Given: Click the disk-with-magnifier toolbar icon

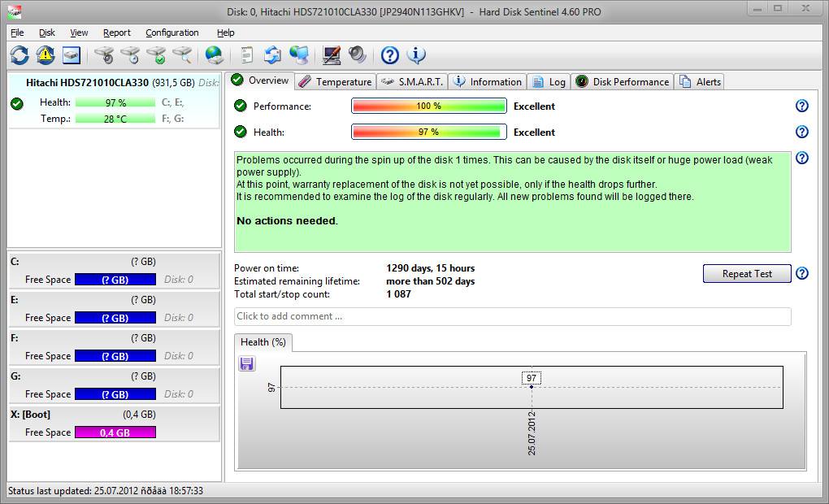Looking at the screenshot, I should click(183, 55).
